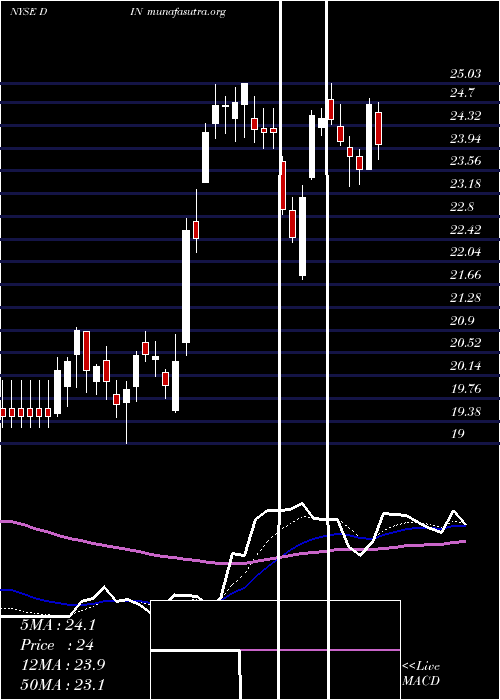Select the 21.28 price level label

pyautogui.click(x=466, y=297)
